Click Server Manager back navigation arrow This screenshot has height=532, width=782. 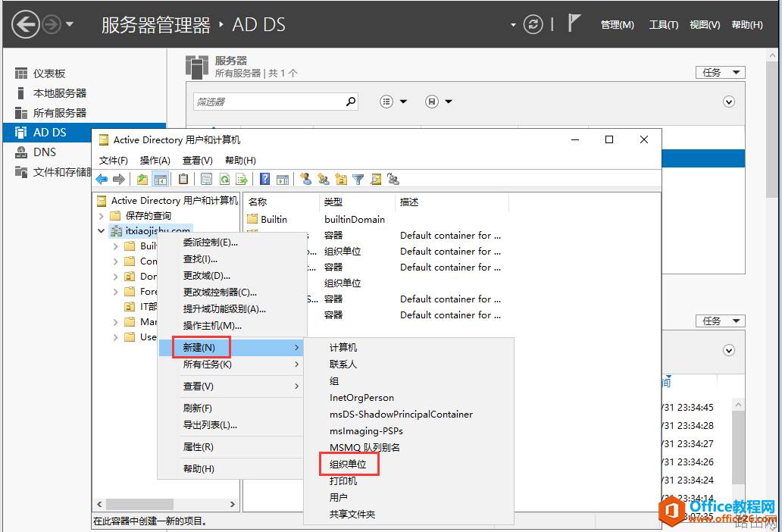pyautogui.click(x=26, y=24)
